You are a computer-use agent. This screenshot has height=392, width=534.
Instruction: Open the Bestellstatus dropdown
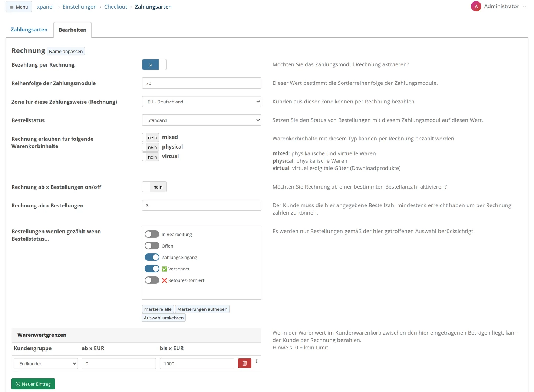pos(202,120)
